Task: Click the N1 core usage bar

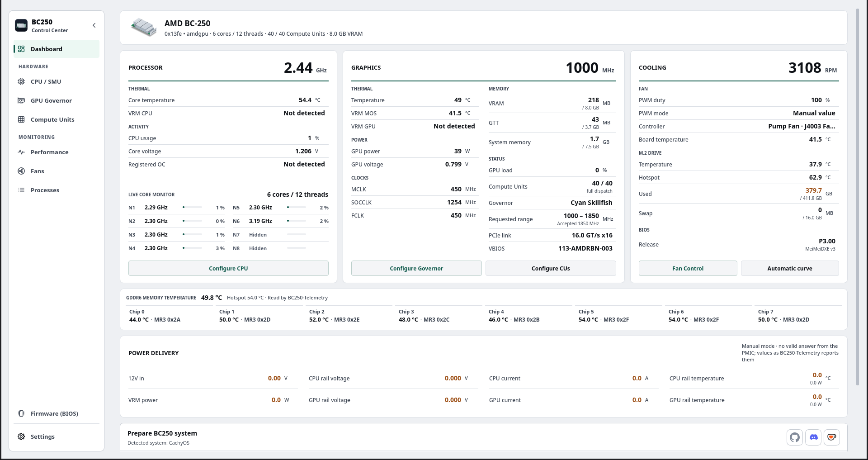Action: (x=192, y=208)
